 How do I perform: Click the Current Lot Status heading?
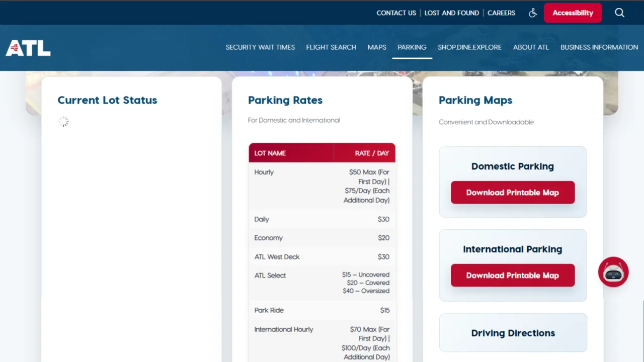click(107, 100)
